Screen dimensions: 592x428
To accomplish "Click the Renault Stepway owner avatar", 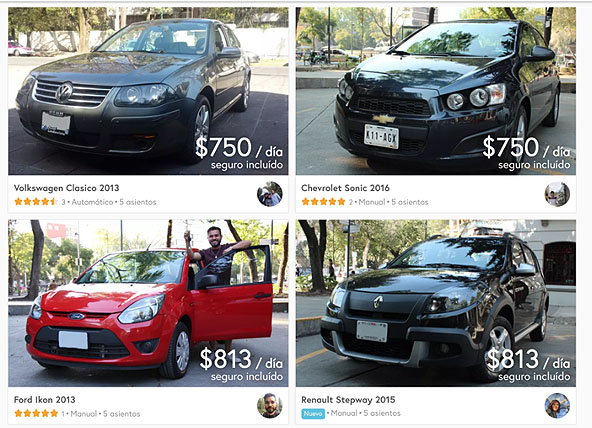I will pos(557,406).
